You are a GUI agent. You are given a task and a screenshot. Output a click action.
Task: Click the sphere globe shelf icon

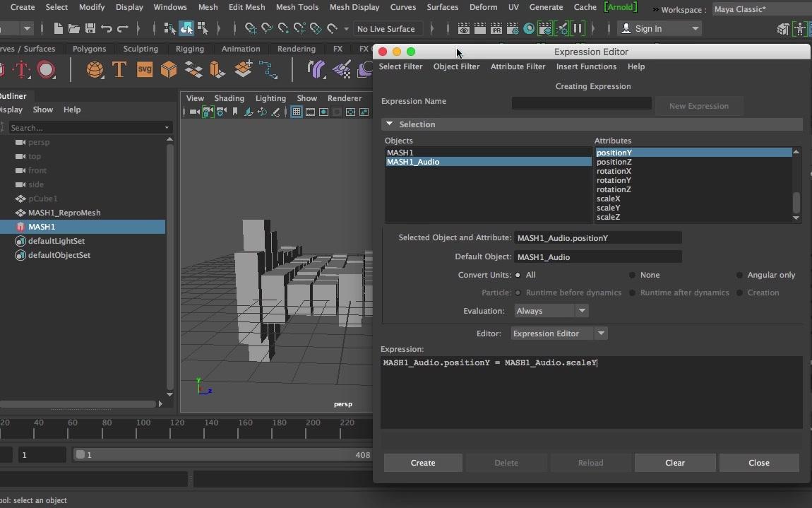(95, 69)
